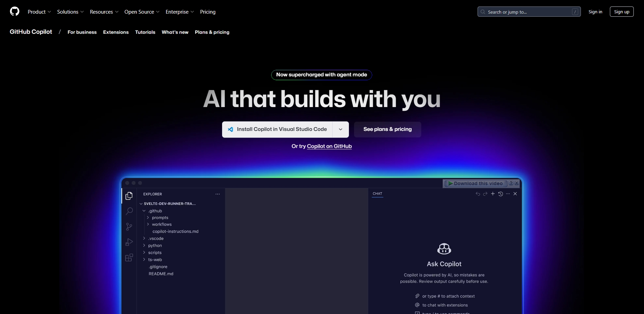Show chat history with the clock icon
Screen dimensions: 644x314
pos(500,194)
